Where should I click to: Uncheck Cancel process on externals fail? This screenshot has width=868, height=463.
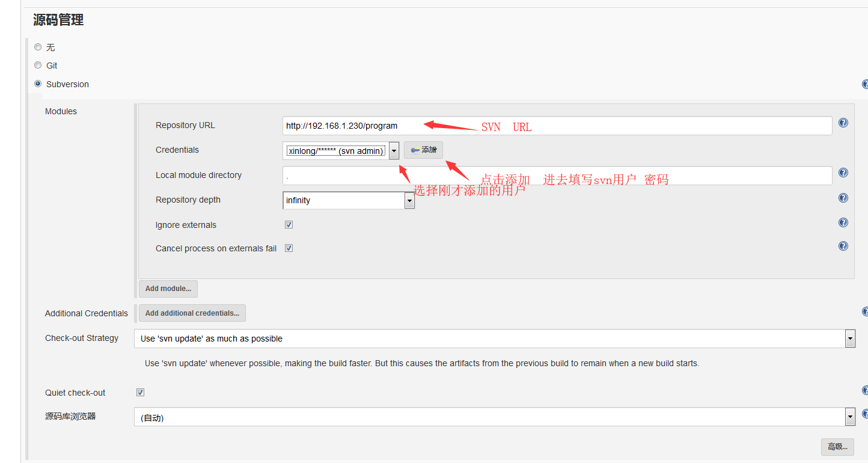click(289, 248)
